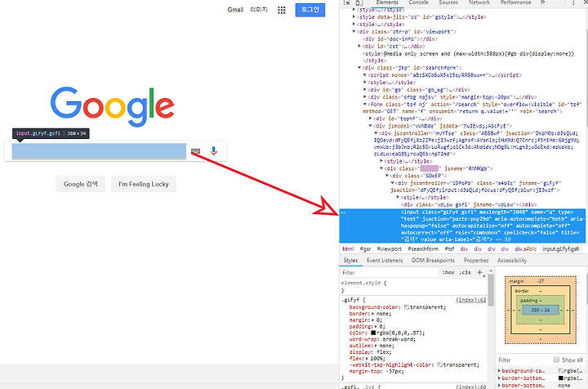Image resolution: width=588 pixels, height=389 pixels.
Task: Switch to the Console tab
Action: pos(418,2)
